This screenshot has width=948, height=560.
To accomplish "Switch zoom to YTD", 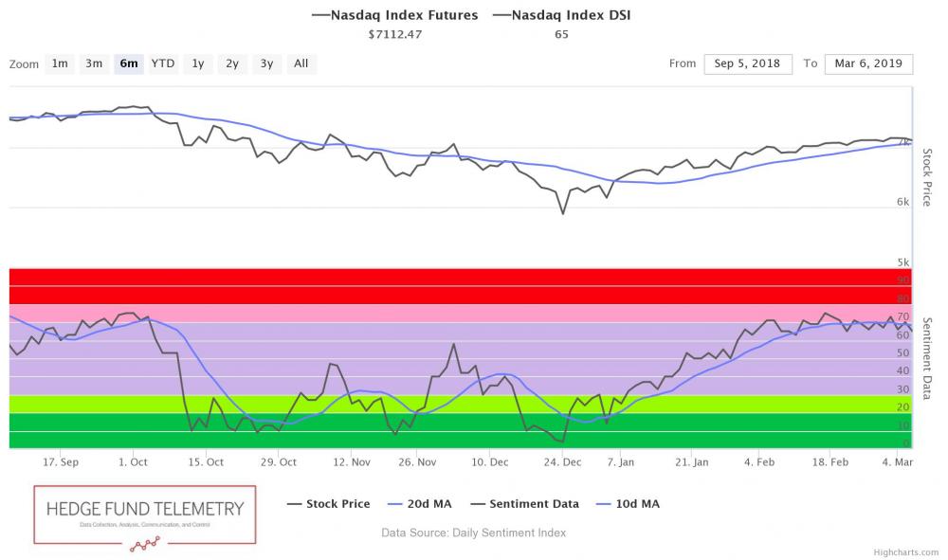I will coord(163,63).
